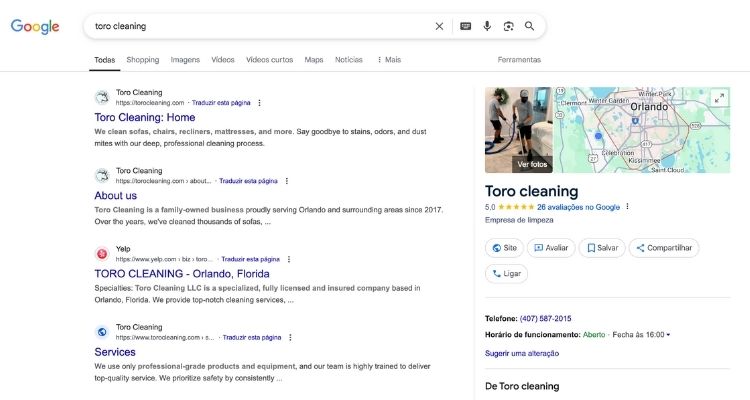Translate the Yelp result page
Viewport: 750px width, 400px height.
pos(251,259)
